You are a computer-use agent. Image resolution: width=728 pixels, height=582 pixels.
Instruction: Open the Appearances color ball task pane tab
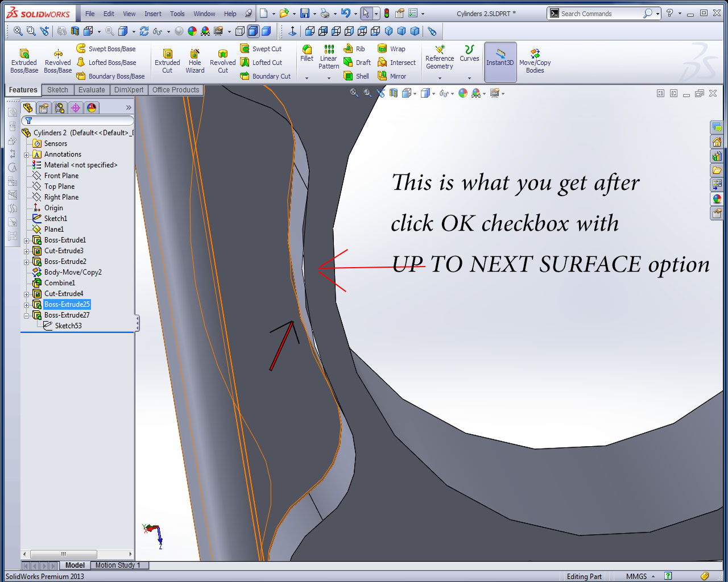[x=717, y=198]
